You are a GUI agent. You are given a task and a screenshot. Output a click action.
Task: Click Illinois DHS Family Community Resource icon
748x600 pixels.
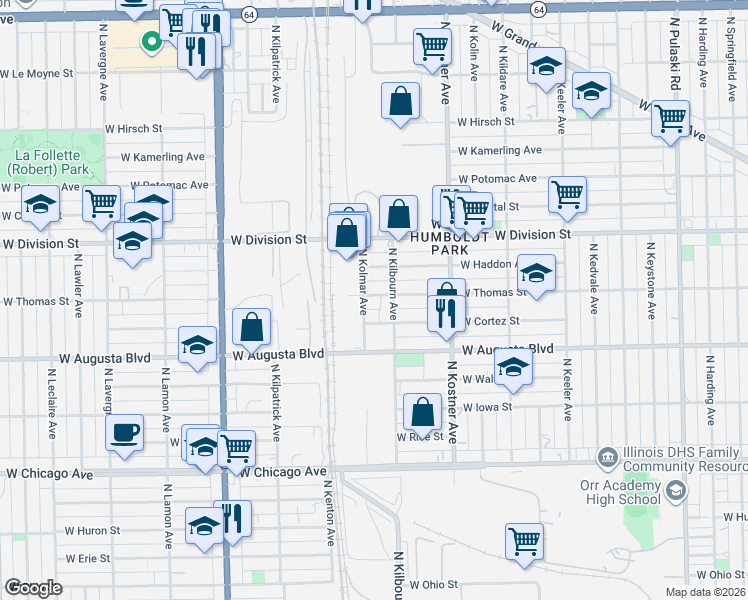607,457
